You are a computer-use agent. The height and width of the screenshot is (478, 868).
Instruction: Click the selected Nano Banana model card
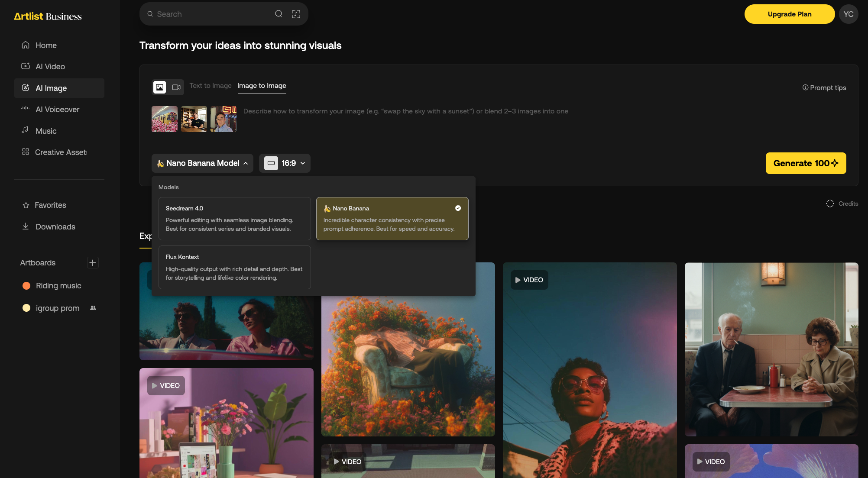coord(392,219)
